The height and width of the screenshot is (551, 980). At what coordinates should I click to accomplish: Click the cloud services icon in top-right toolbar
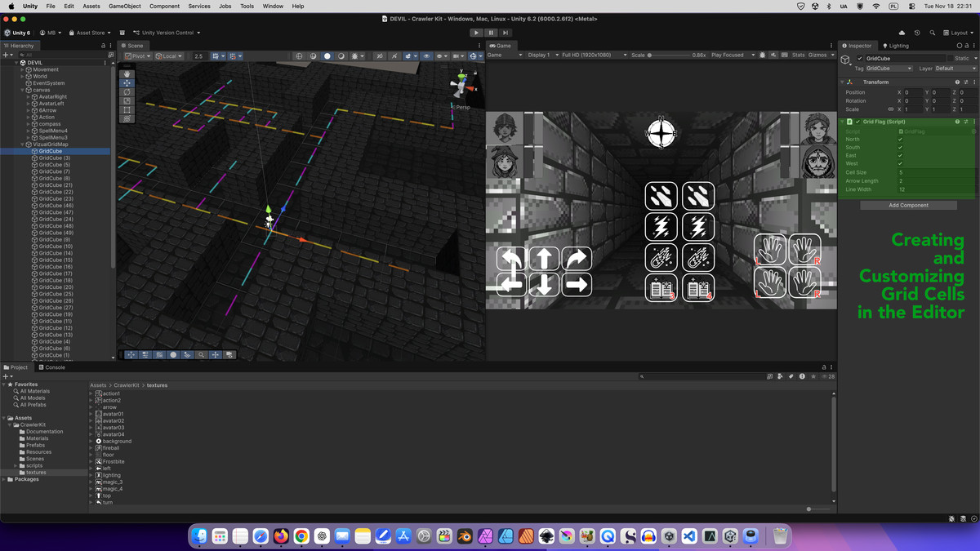point(902,33)
